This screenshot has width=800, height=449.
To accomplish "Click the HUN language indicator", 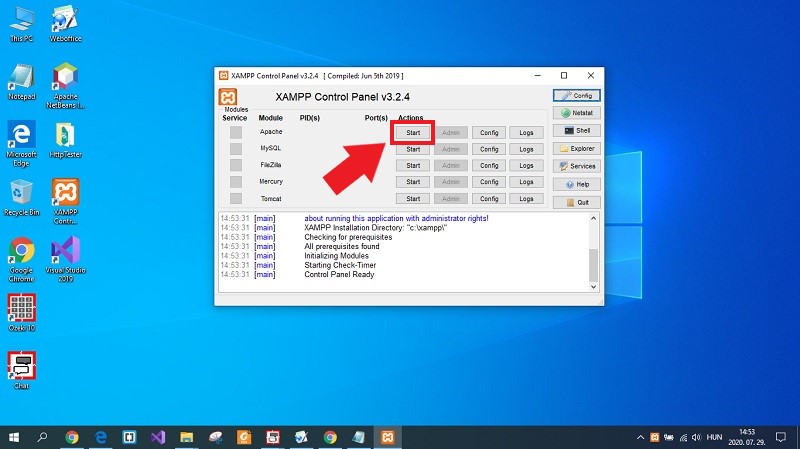I will [714, 437].
